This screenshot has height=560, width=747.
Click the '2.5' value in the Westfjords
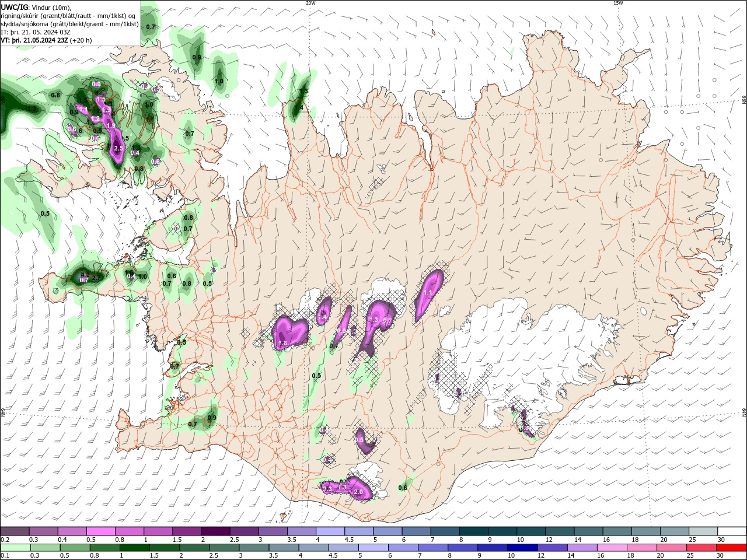[x=118, y=149]
